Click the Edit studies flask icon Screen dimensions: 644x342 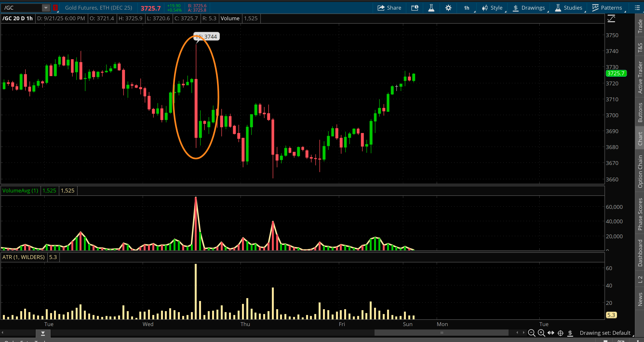[x=431, y=8]
